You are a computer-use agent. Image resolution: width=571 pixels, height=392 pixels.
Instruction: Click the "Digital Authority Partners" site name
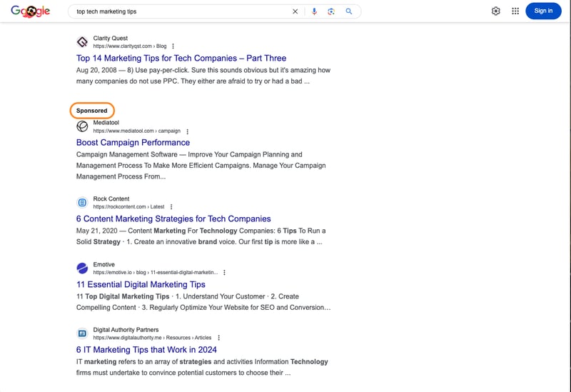126,330
